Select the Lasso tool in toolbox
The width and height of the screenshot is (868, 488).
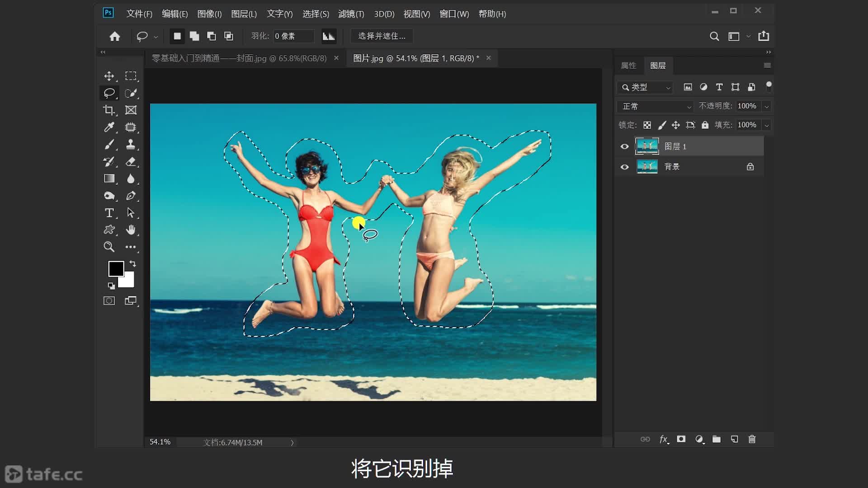109,93
